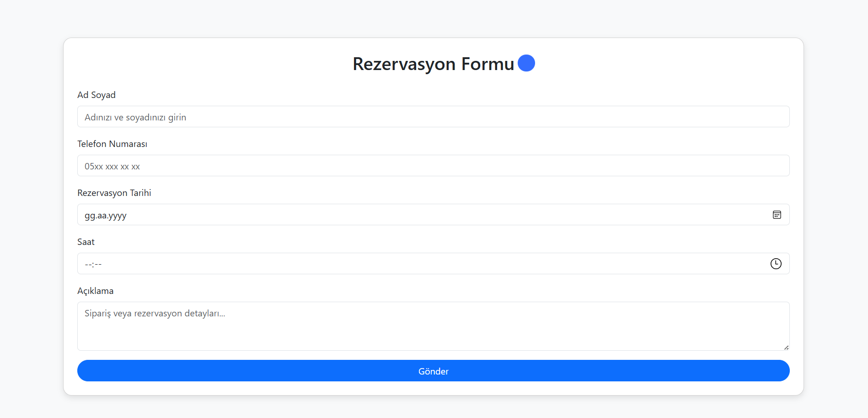The height and width of the screenshot is (418, 868).
Task: Open the calendar date picker icon
Action: click(777, 215)
